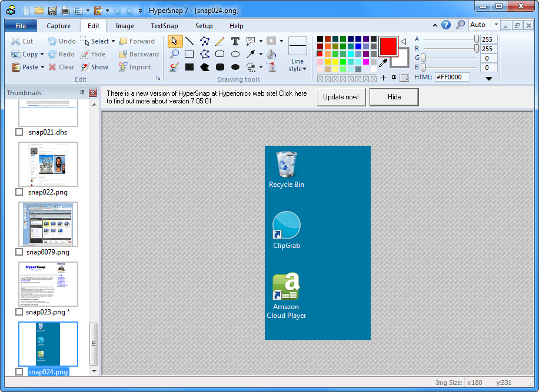The width and height of the screenshot is (539, 392).
Task: Tick the checkbox beside snap0079.png
Action: pyautogui.click(x=19, y=252)
